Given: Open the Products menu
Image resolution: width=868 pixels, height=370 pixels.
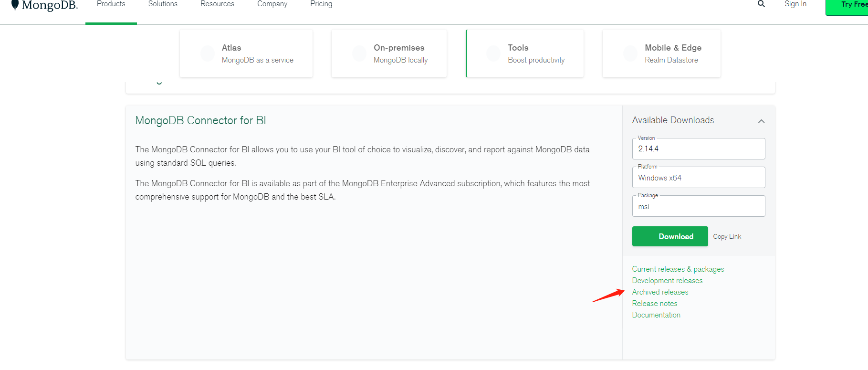Looking at the screenshot, I should (111, 4).
